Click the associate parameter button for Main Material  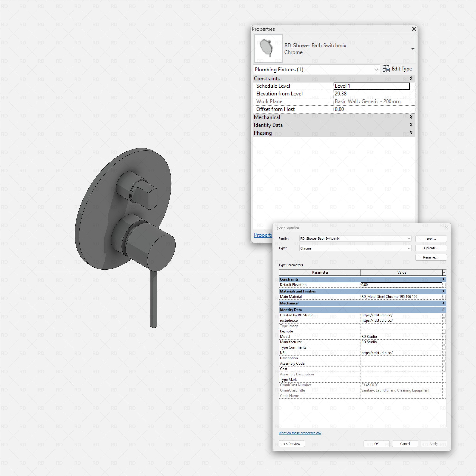click(444, 297)
